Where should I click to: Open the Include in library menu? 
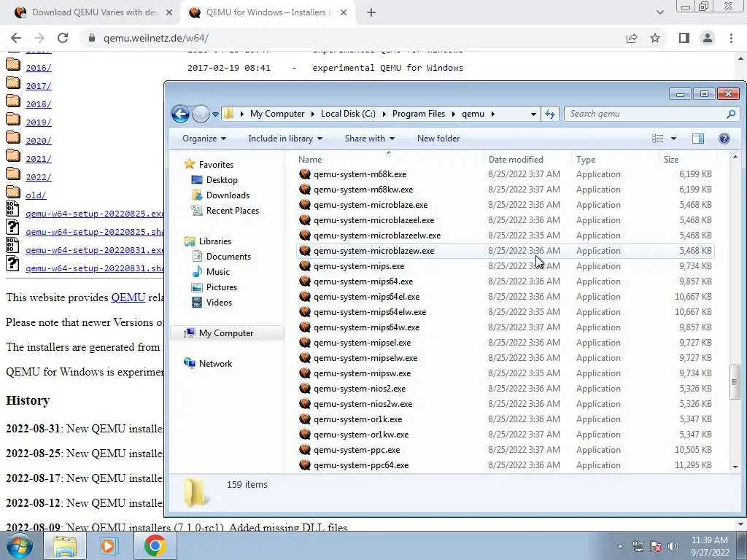click(x=285, y=139)
